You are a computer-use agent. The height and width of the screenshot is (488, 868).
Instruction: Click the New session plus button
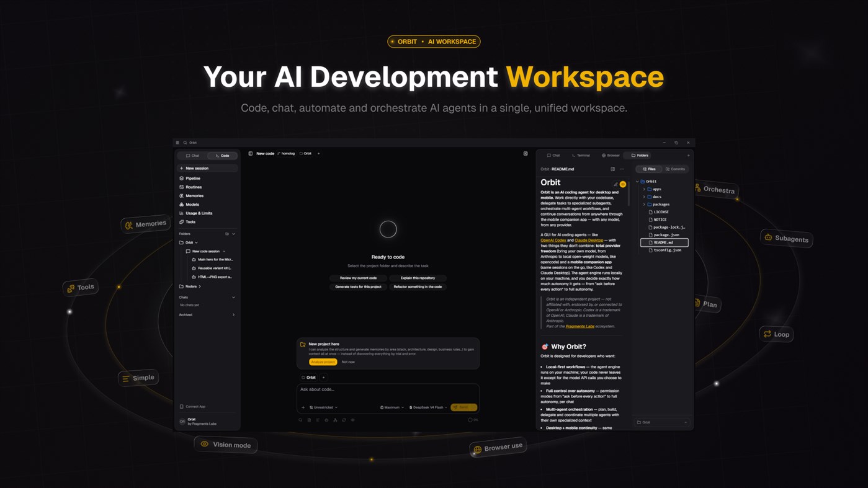tap(181, 168)
